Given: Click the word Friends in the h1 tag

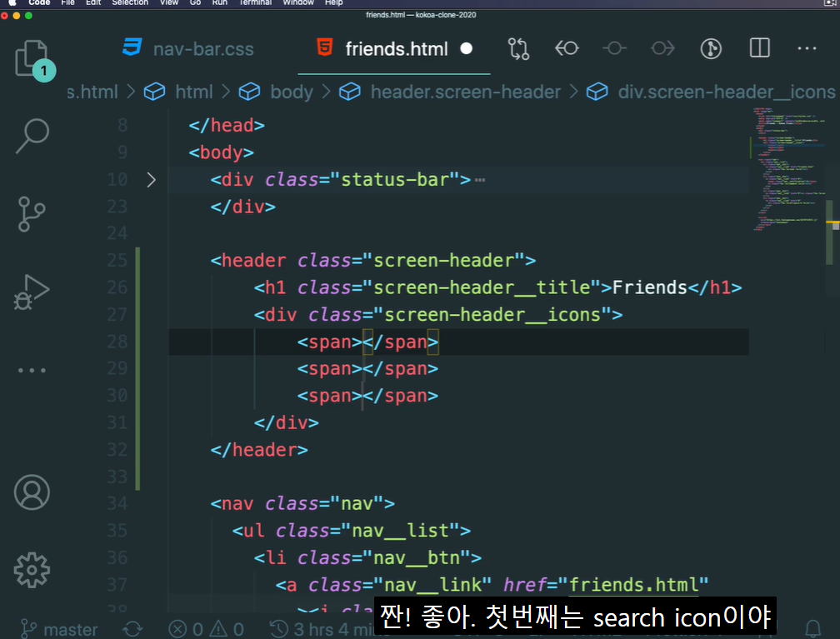Looking at the screenshot, I should pyautogui.click(x=650, y=287).
